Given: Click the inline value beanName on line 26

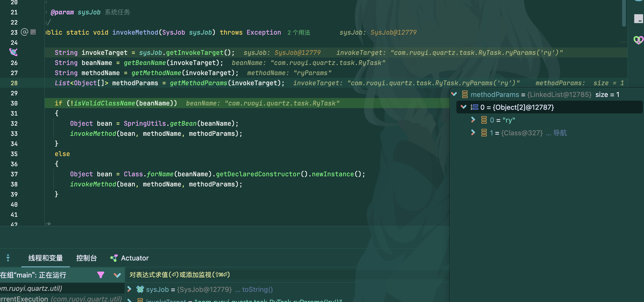Looking at the screenshot, I should click(308, 63).
